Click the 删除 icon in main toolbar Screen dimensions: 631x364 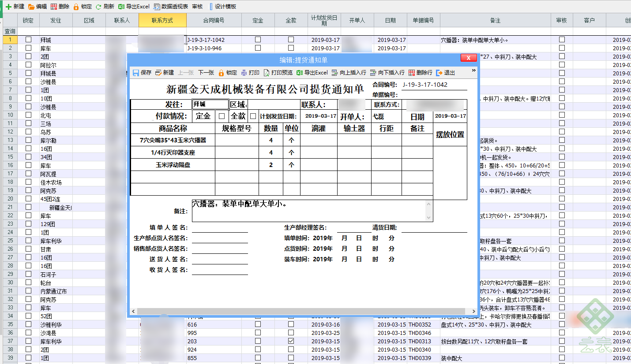(54, 7)
